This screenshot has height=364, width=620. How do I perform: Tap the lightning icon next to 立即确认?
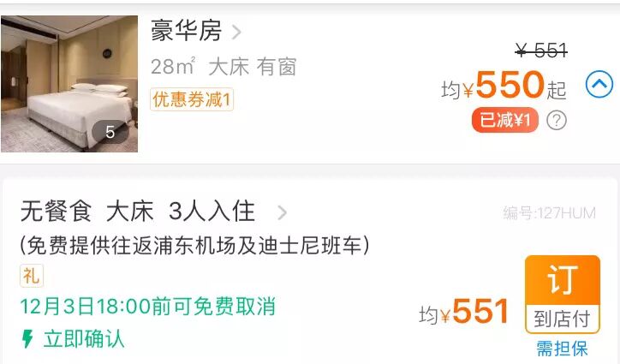pos(27,338)
